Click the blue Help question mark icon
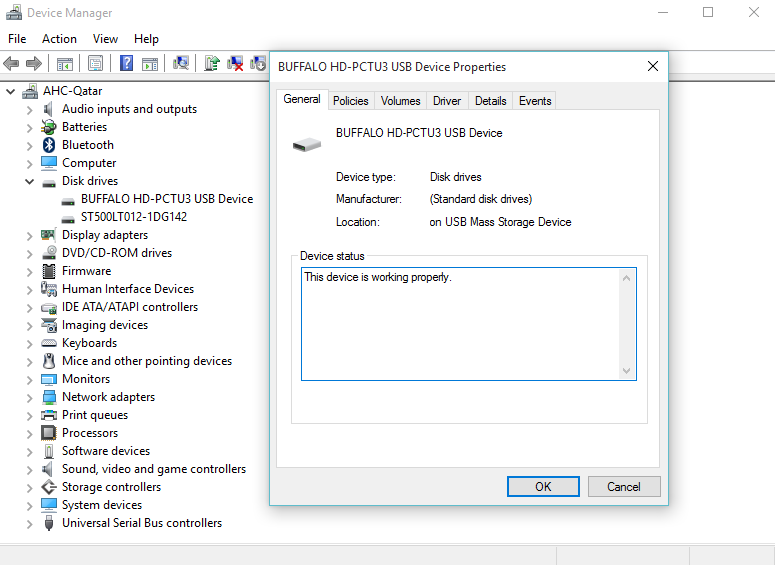Viewport: 775px width, 565px height. tap(127, 63)
